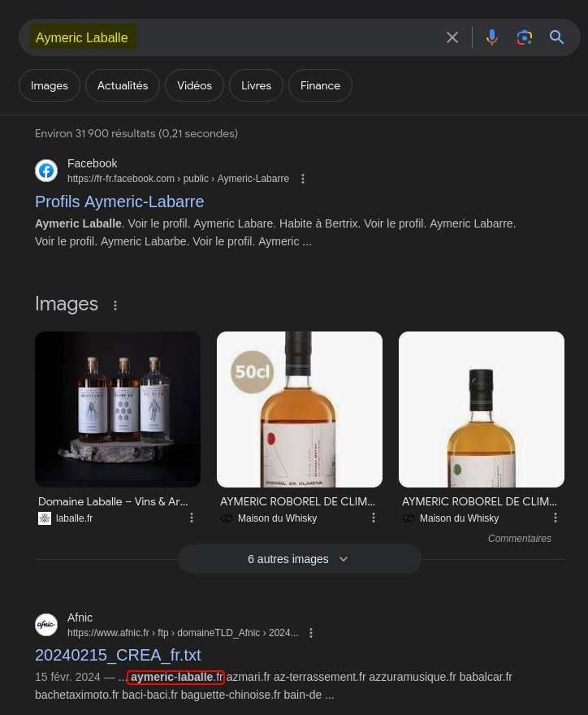Open three-dot menu for the green-dot bottle image

click(x=556, y=518)
